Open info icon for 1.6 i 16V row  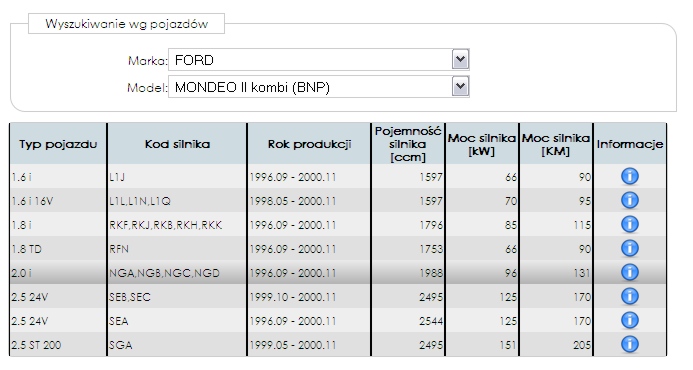(x=630, y=200)
